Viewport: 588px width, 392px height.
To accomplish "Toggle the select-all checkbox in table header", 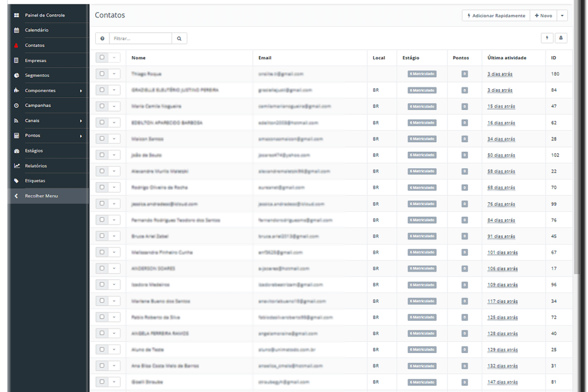I will 102,57.
